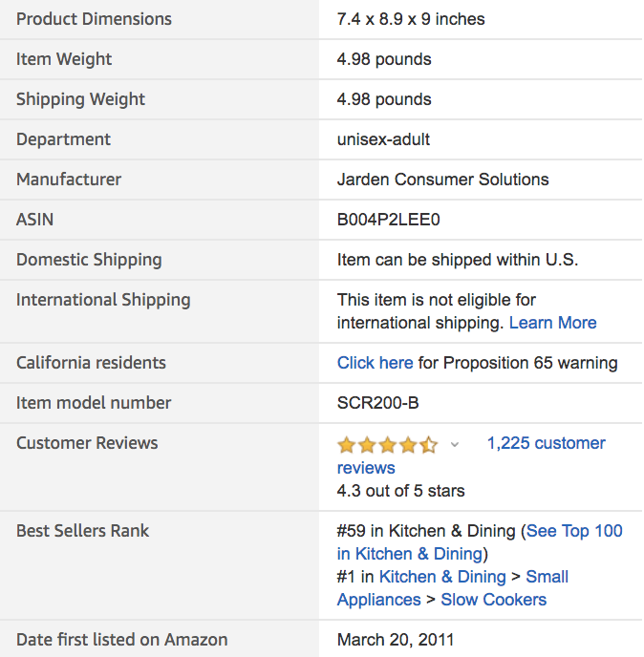
Task: Click the unisex-adult department value
Action: click(x=383, y=139)
